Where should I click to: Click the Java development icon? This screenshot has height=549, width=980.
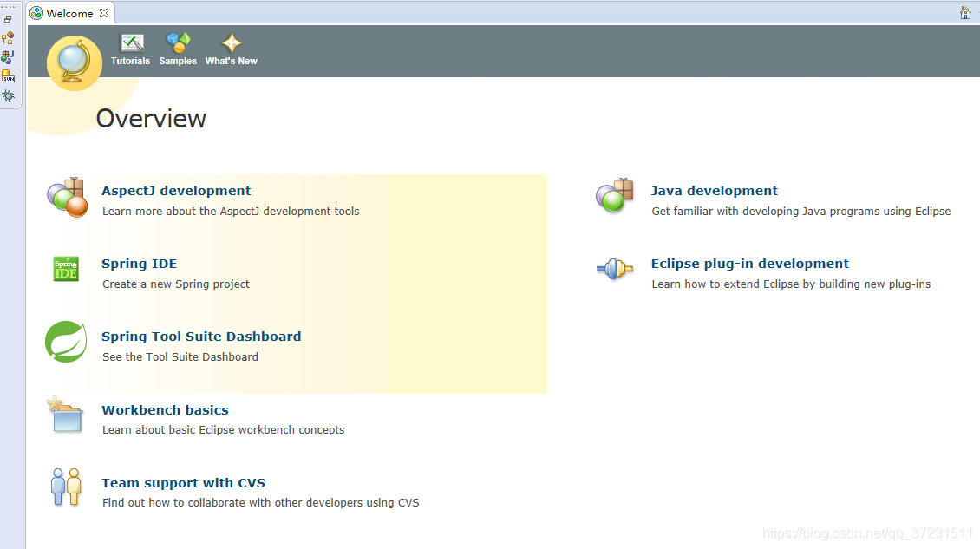pyautogui.click(x=615, y=196)
